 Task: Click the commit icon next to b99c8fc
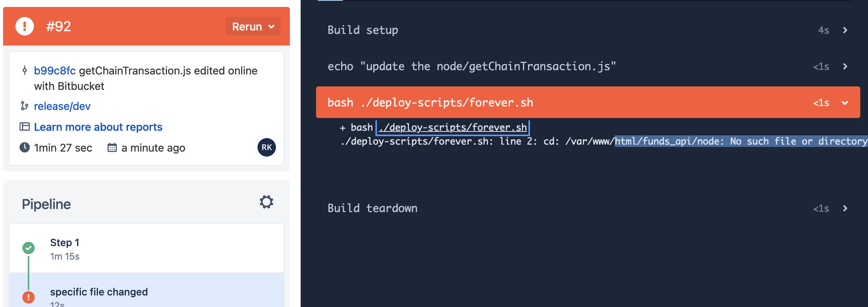click(25, 70)
